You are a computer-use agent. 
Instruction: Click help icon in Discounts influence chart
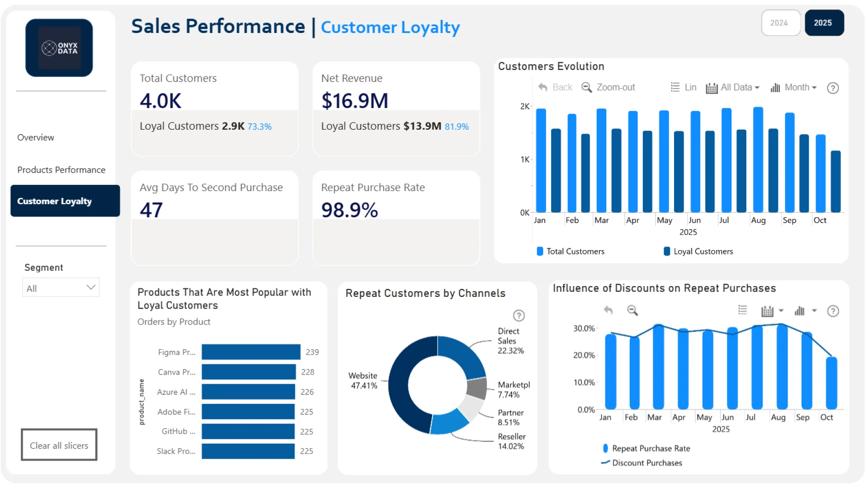click(833, 311)
